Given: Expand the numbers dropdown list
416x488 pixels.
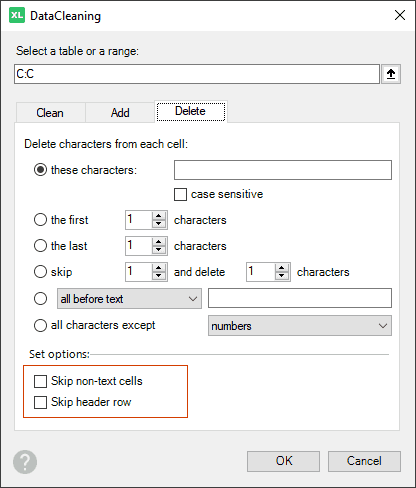Looking at the screenshot, I should coord(300,326).
